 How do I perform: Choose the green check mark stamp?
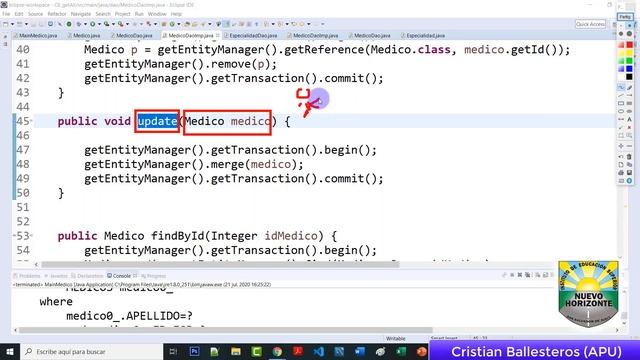click(x=621, y=127)
